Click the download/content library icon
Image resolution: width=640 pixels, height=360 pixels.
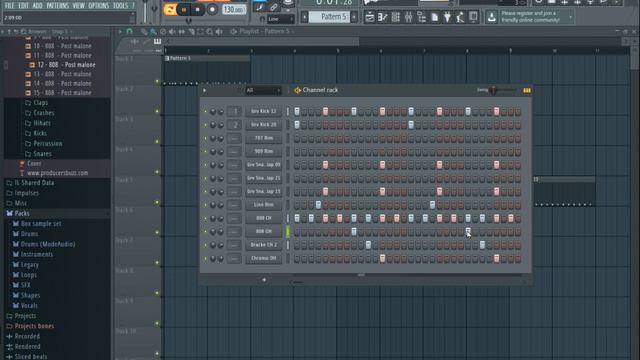[x=491, y=17]
